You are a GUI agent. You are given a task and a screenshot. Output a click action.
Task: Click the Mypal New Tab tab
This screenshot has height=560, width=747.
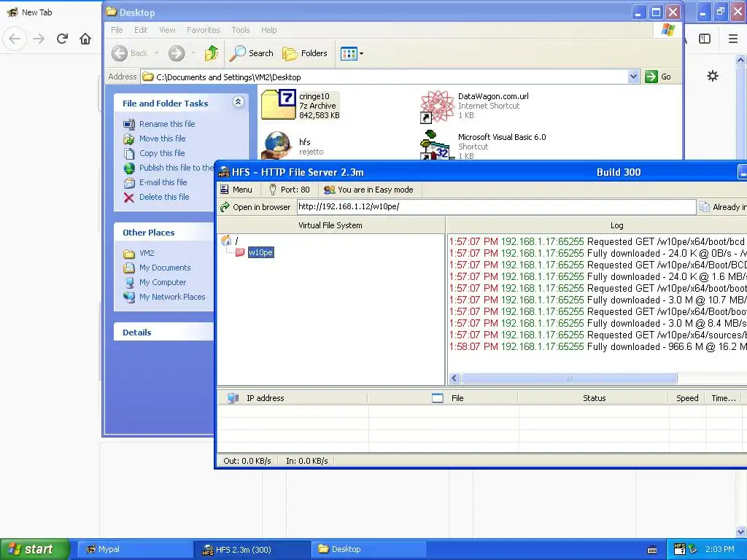[x=50, y=12]
